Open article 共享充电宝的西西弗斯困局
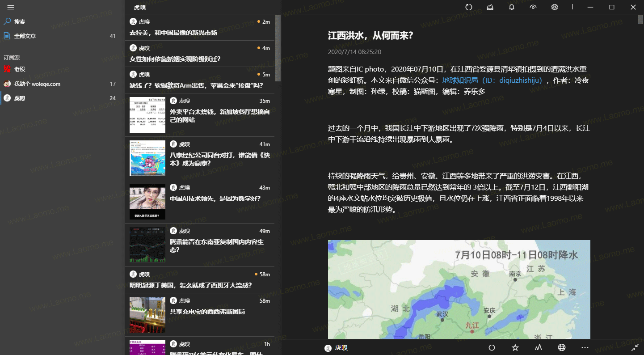The height and width of the screenshot is (355, 644). point(200,315)
